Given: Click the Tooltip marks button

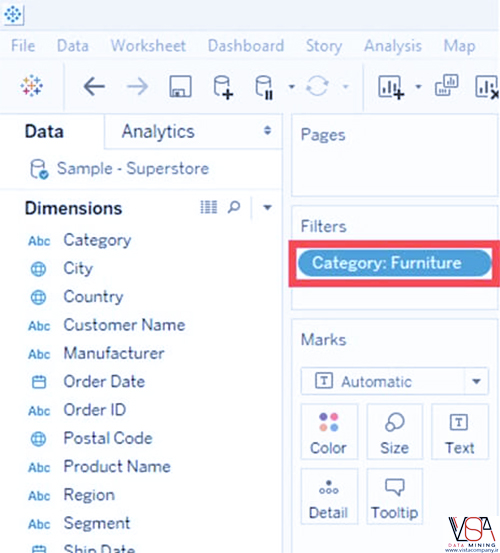Looking at the screenshot, I should [395, 497].
